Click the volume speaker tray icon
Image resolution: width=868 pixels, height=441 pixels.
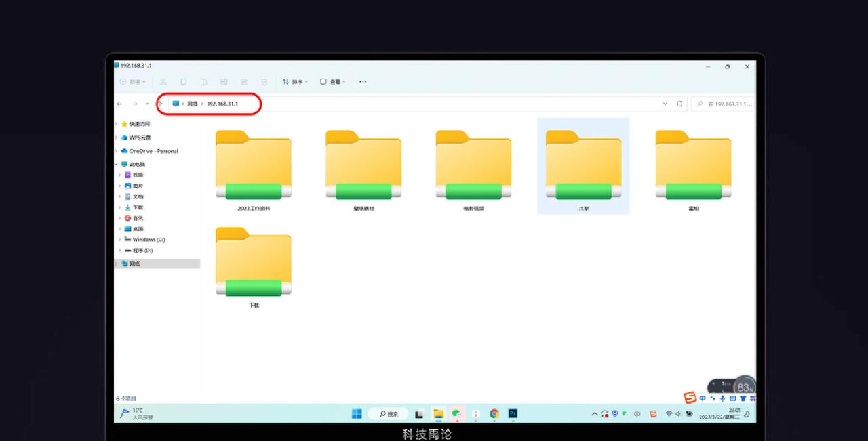click(678, 414)
